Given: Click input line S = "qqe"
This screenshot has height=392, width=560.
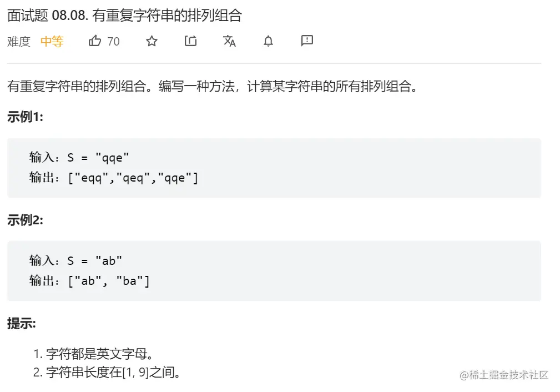Looking at the screenshot, I should pos(79,157).
